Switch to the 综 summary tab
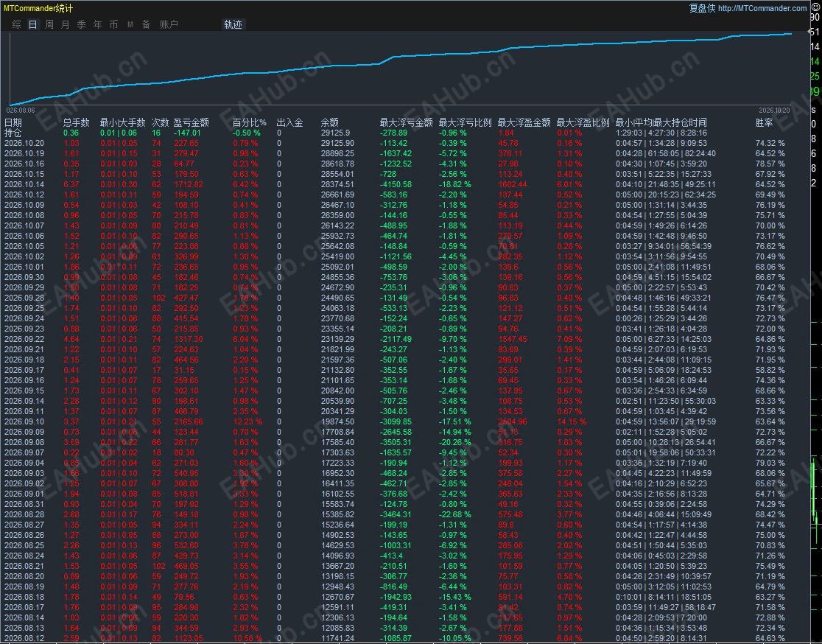Image resolution: width=822 pixels, height=644 pixels. click(17, 24)
